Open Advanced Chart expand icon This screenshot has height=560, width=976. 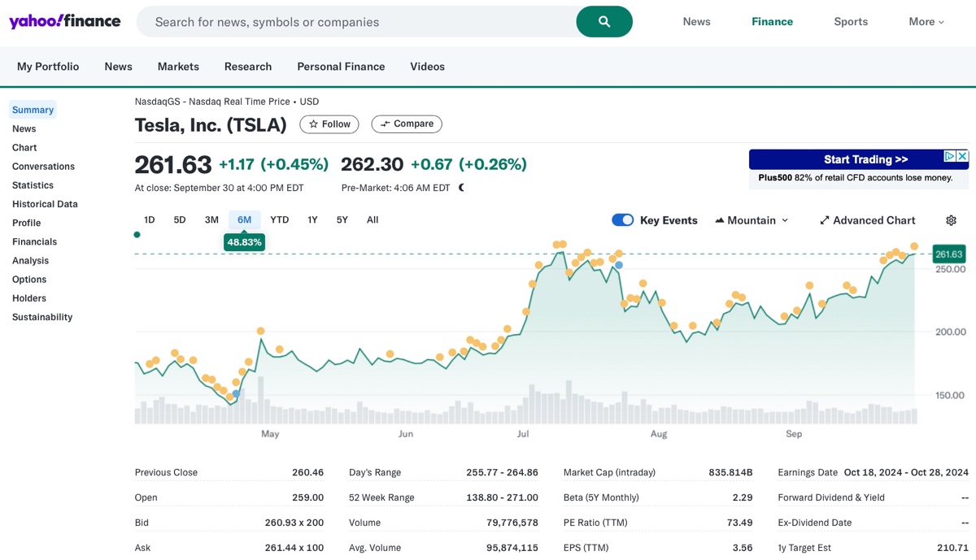(824, 220)
